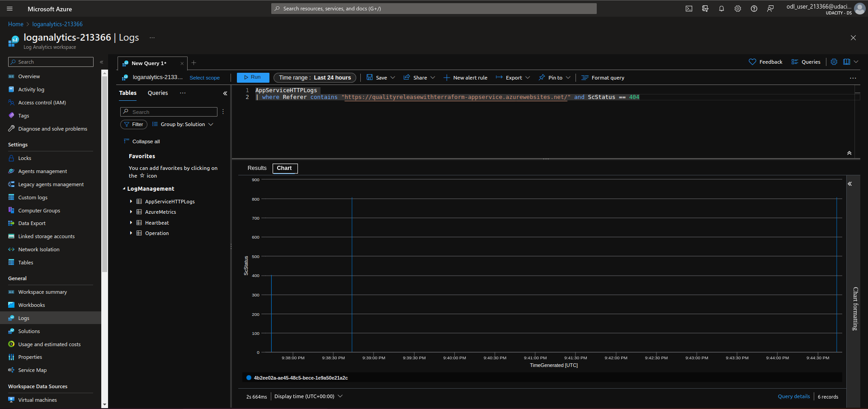Open ellipsis next to Queries tab
868x409 pixels.
(x=183, y=93)
